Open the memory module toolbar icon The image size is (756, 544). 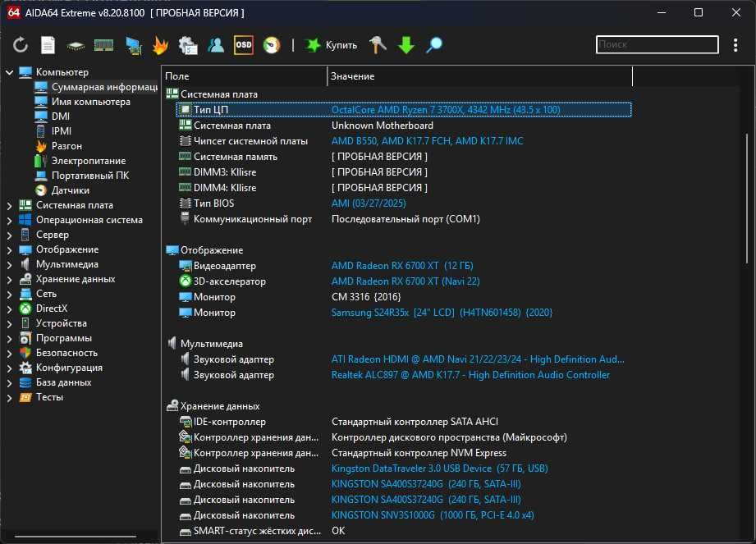point(103,45)
